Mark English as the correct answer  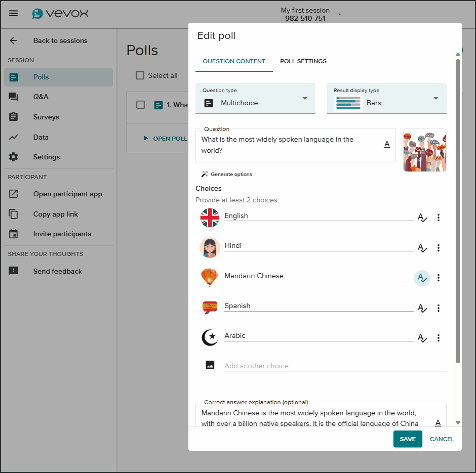pyautogui.click(x=422, y=218)
